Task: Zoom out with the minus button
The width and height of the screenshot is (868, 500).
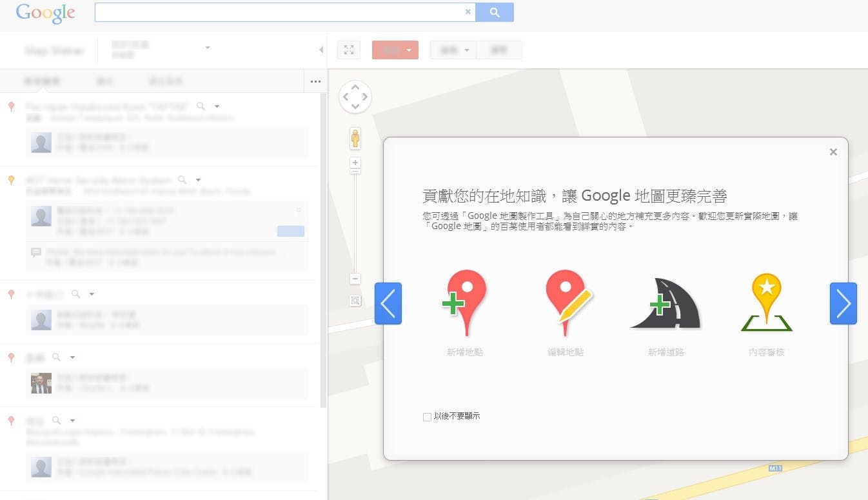Action: pyautogui.click(x=355, y=279)
